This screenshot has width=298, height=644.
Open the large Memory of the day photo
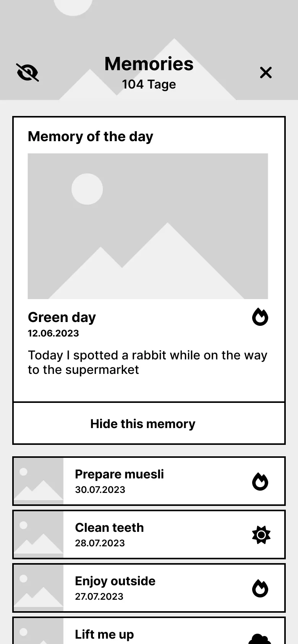pos(148,226)
